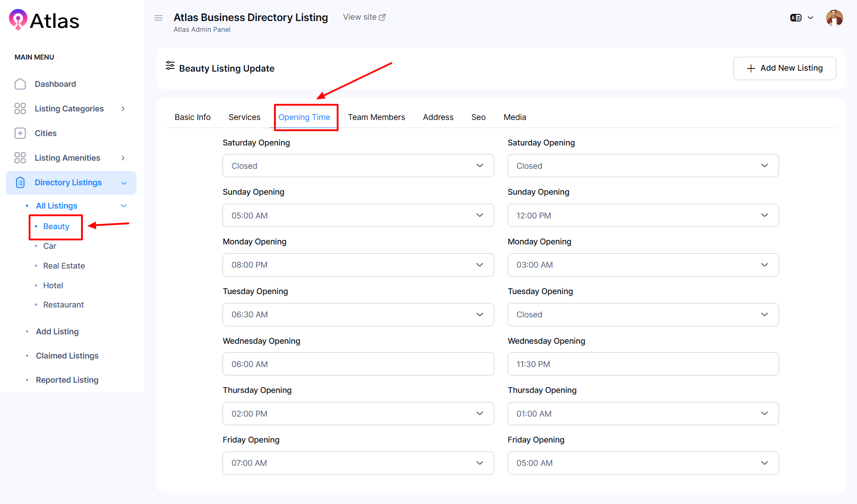Image resolution: width=857 pixels, height=504 pixels.
Task: Click the Cities plus-square icon
Action: (20, 133)
